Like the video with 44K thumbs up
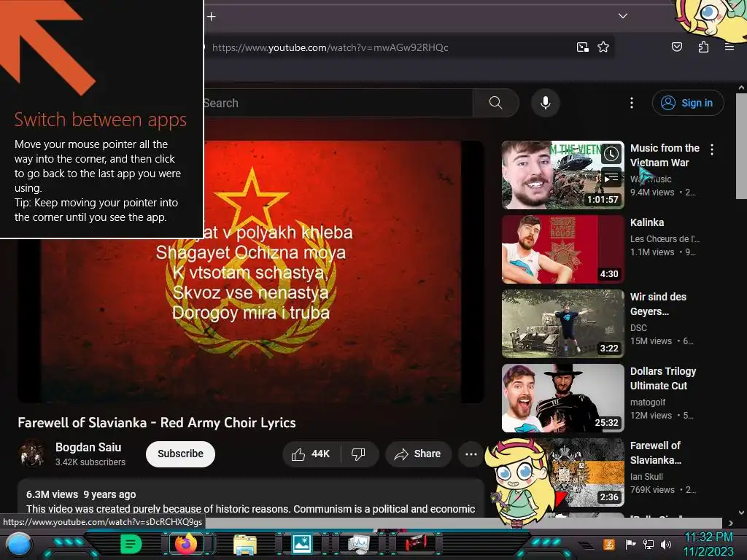Screen dimensions: 747x560 tap(311, 454)
